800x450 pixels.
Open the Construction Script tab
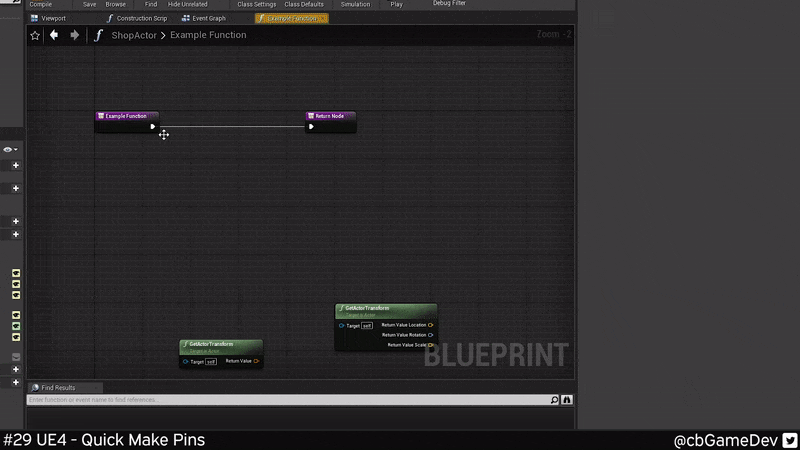[140, 18]
